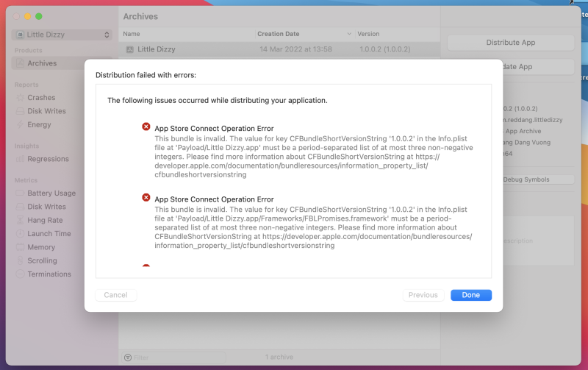
Task: Click the second red error icon
Action: coord(146,198)
